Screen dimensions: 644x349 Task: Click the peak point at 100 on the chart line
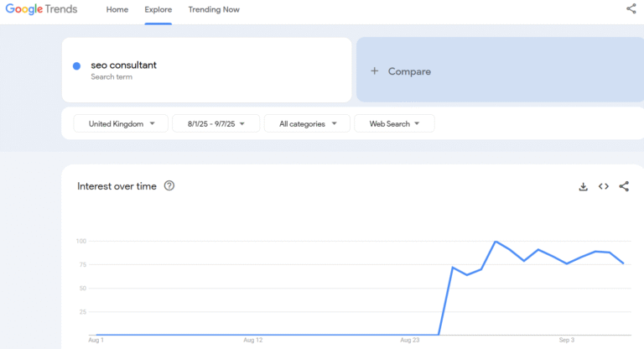(x=496, y=242)
